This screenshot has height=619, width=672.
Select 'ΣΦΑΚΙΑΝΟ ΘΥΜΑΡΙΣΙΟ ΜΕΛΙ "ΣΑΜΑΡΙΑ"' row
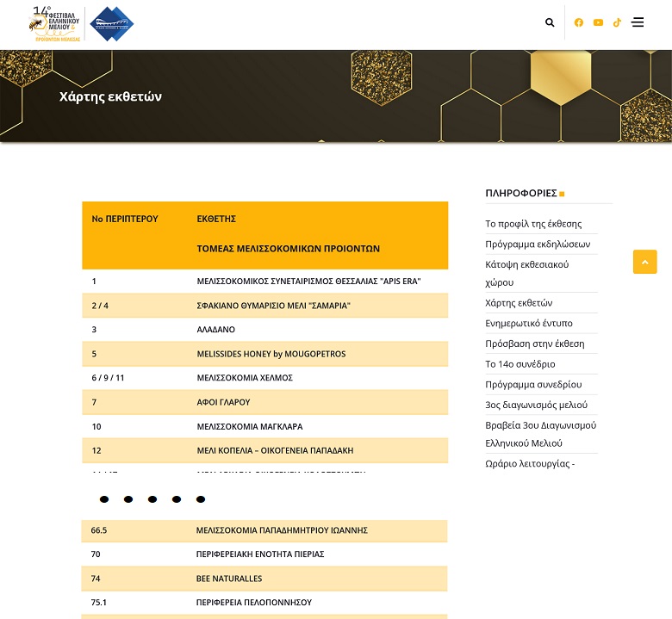pyautogui.click(x=264, y=306)
